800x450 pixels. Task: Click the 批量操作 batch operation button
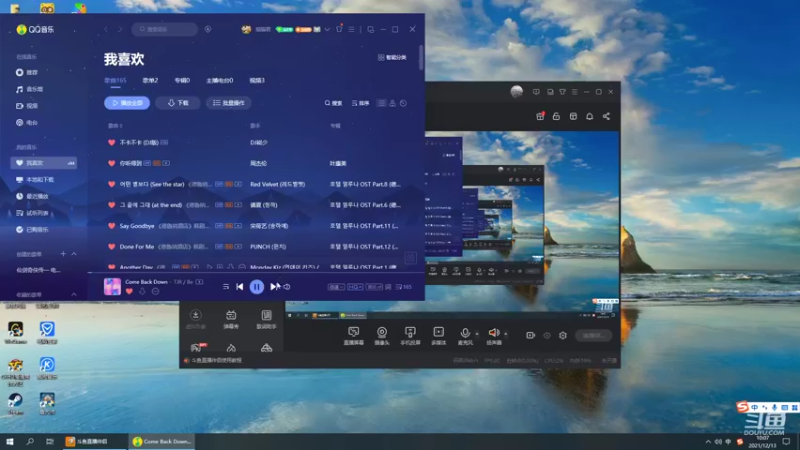[x=229, y=103]
